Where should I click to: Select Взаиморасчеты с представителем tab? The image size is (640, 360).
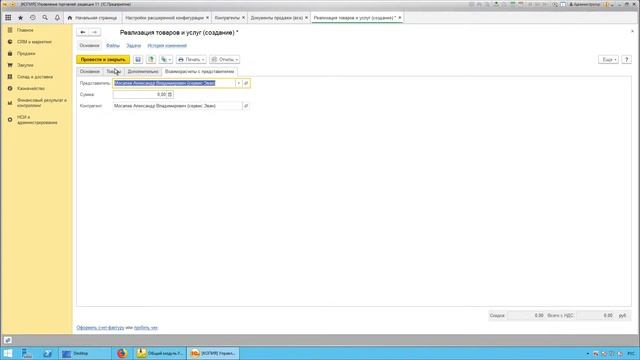199,71
